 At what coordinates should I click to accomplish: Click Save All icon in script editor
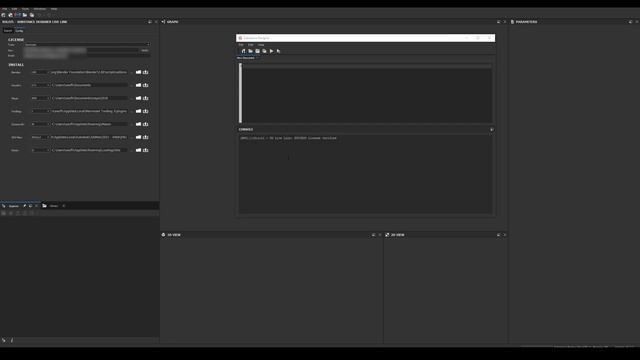[x=264, y=51]
